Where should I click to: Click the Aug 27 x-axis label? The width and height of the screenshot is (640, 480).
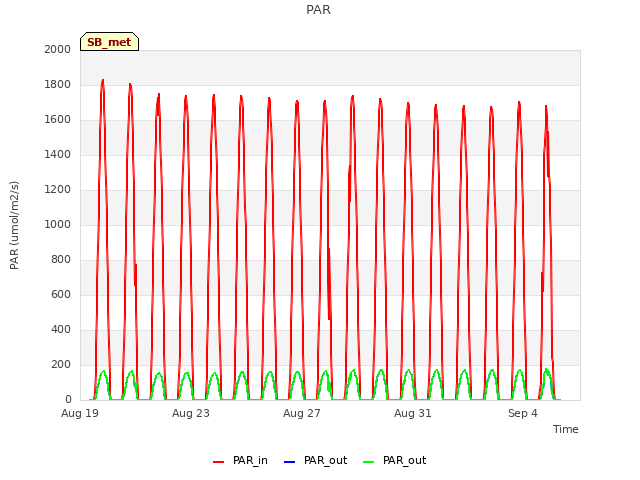coord(302,413)
